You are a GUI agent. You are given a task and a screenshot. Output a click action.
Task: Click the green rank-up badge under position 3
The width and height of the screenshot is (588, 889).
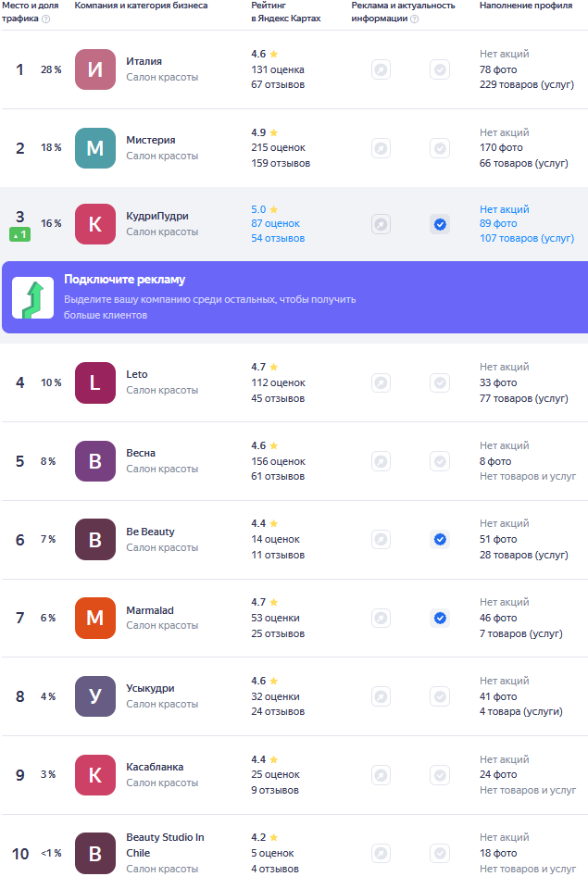pos(19,235)
